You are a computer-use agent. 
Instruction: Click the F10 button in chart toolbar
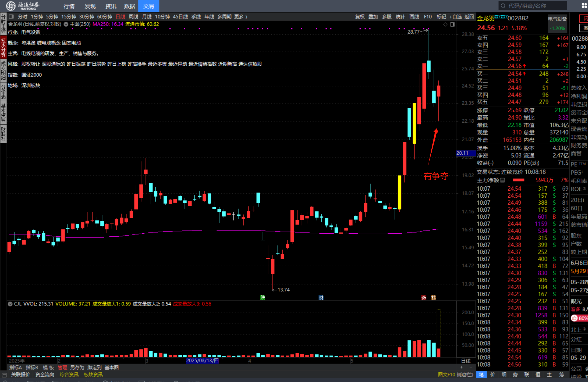(428, 17)
